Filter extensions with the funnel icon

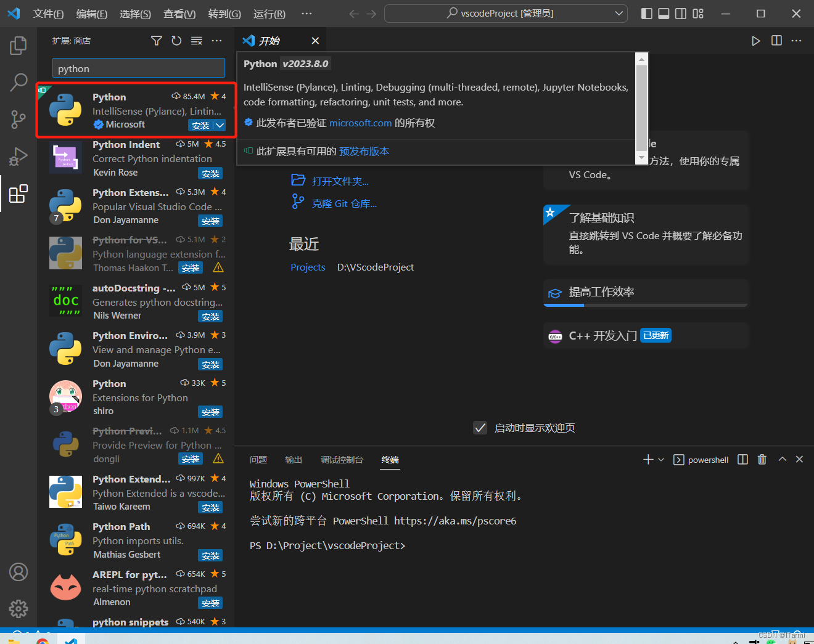tap(157, 41)
